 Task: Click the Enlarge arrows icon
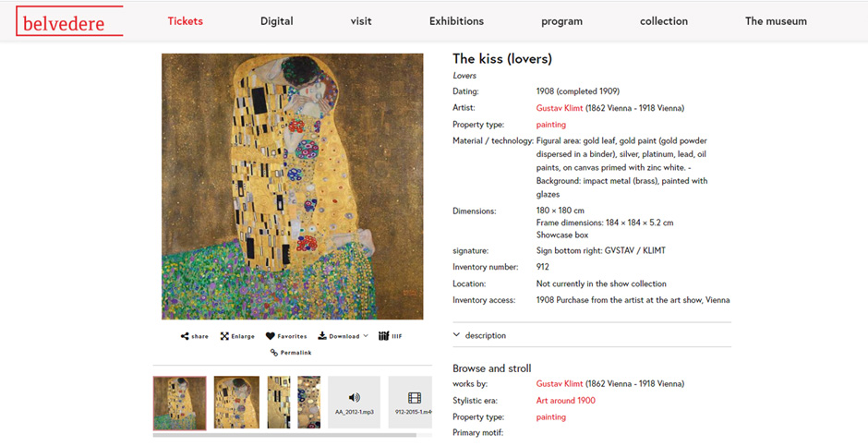click(x=224, y=336)
